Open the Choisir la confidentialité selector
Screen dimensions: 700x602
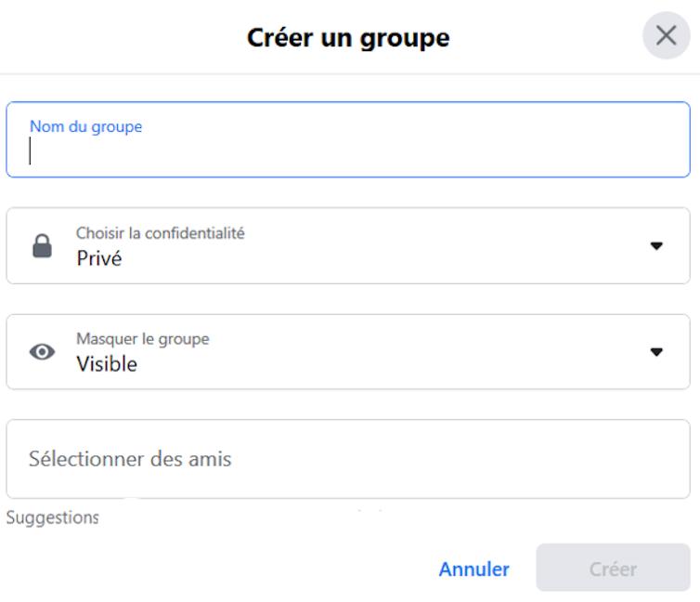pyautogui.click(x=348, y=246)
